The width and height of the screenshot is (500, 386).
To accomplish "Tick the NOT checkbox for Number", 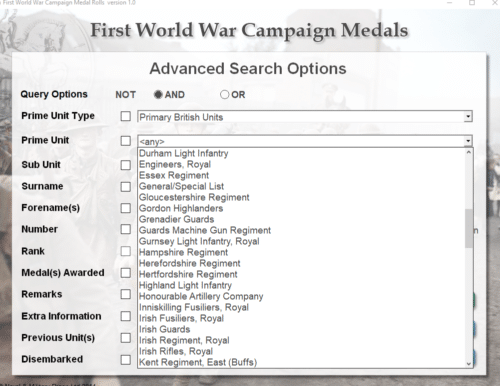I will click(126, 229).
